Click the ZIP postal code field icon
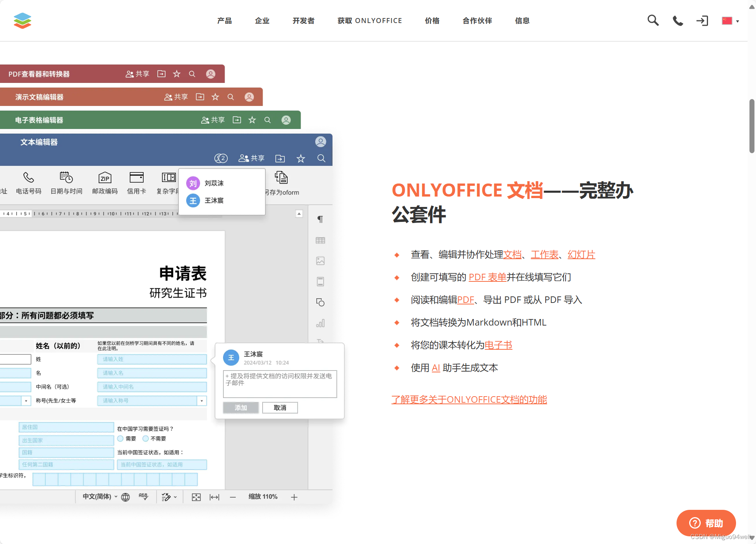Image resolution: width=756 pixels, height=544 pixels. [104, 178]
